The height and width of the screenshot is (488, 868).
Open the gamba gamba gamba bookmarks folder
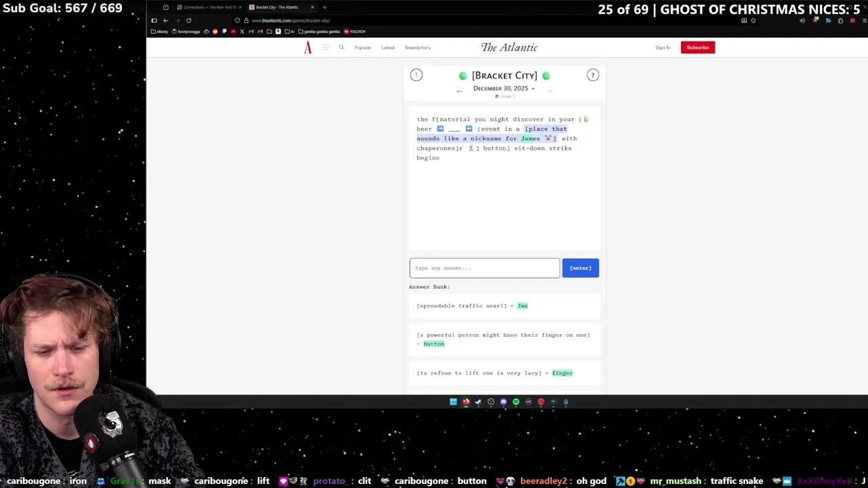[x=319, y=32]
